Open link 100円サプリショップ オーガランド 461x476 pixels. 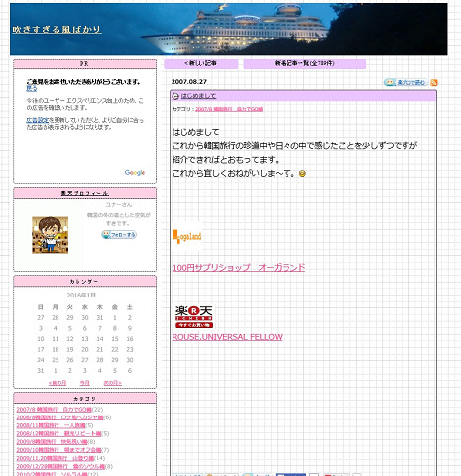239,267
